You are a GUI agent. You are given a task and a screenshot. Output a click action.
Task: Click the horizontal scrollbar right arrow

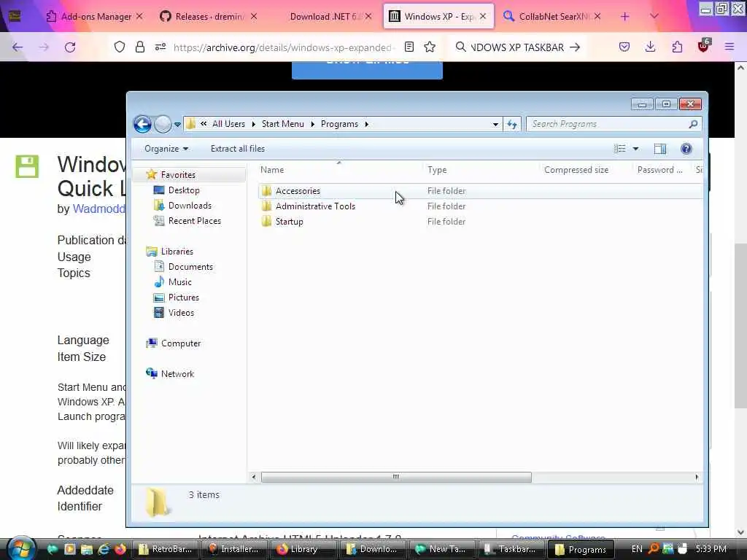pyautogui.click(x=697, y=477)
